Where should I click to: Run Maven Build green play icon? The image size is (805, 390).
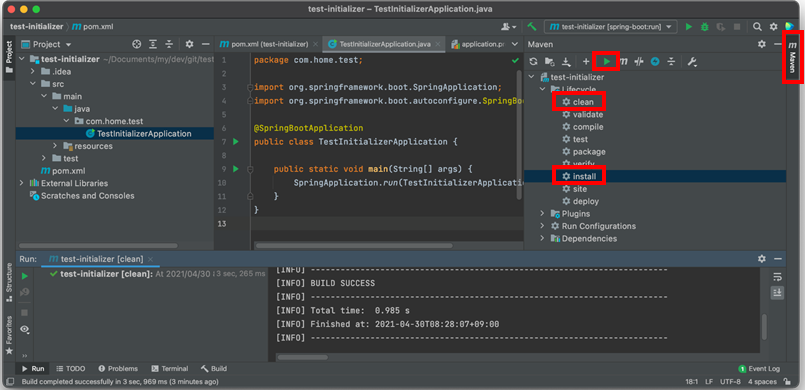click(x=607, y=62)
